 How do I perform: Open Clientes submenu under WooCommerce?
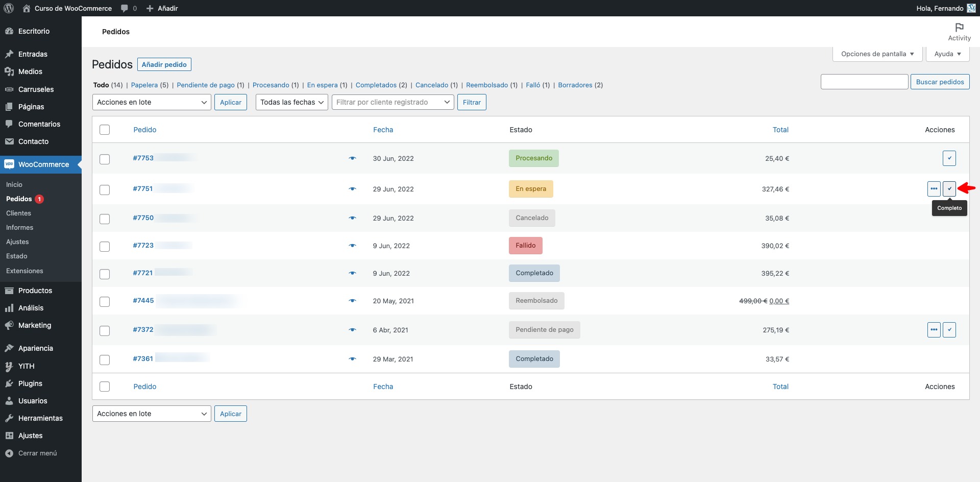tap(18, 213)
